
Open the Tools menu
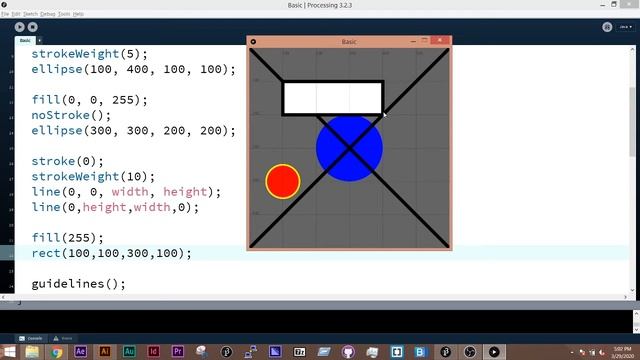click(64, 14)
